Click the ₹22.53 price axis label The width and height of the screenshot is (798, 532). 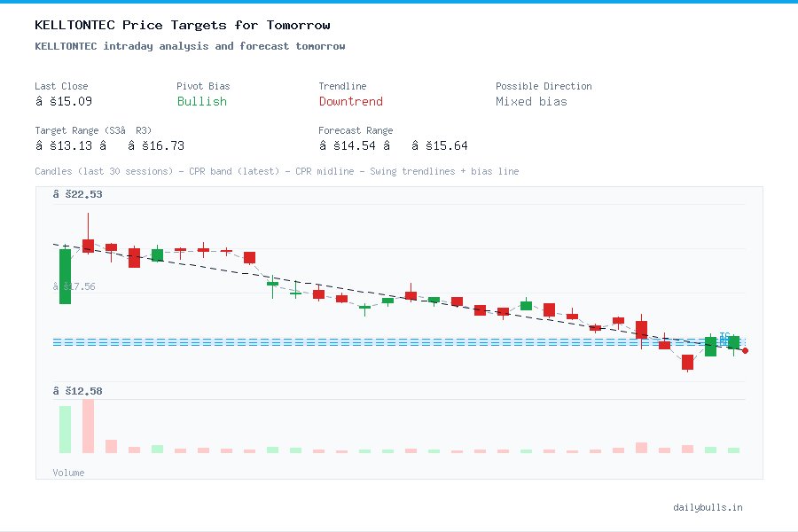click(x=78, y=193)
